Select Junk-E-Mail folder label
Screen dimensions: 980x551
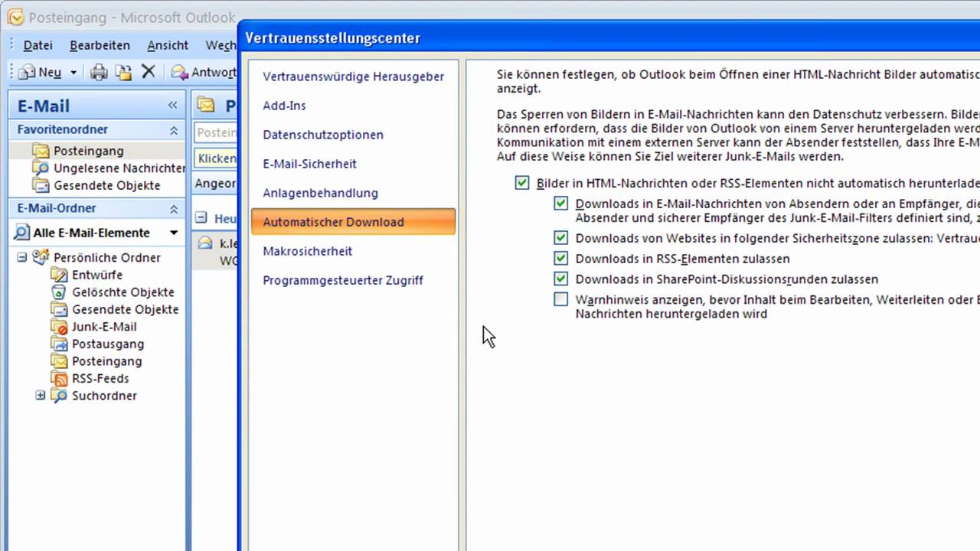(x=104, y=327)
